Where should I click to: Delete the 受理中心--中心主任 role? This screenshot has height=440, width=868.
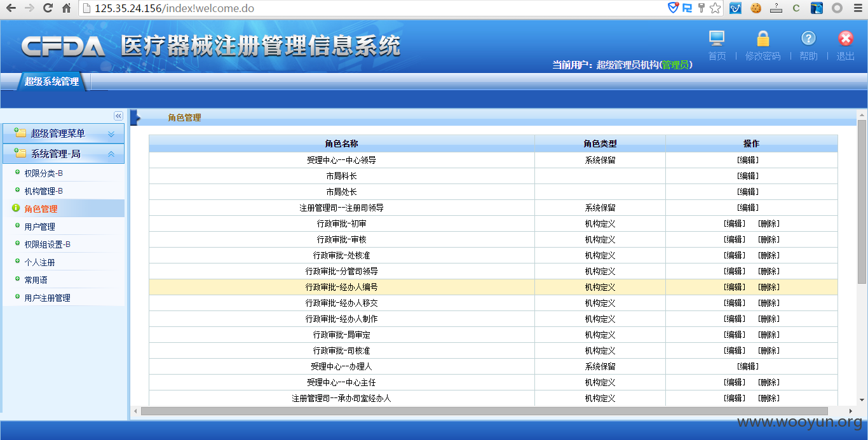point(769,382)
